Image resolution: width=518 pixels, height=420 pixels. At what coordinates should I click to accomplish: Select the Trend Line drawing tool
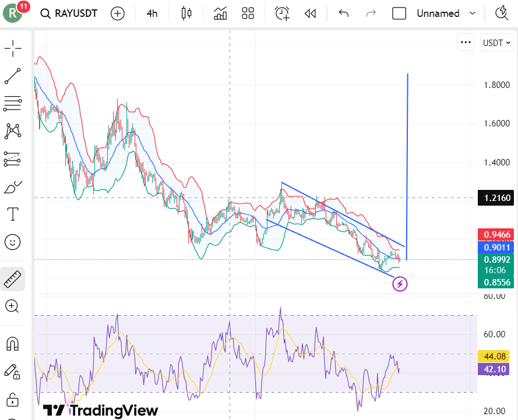click(x=13, y=76)
